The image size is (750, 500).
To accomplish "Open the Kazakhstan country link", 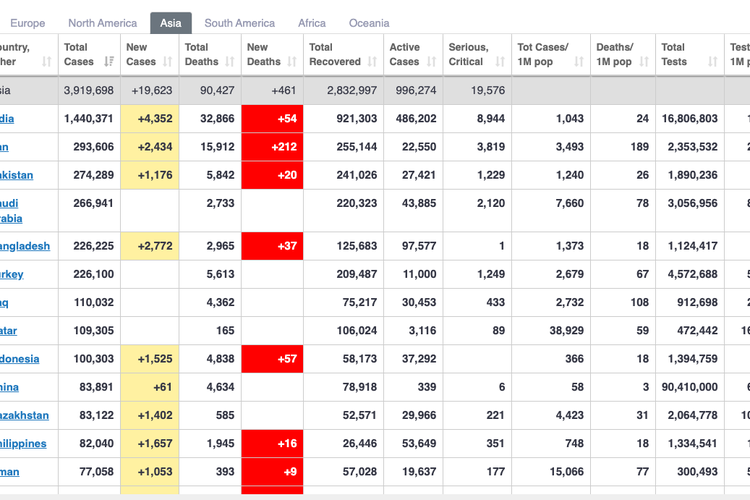I will click(x=24, y=415).
